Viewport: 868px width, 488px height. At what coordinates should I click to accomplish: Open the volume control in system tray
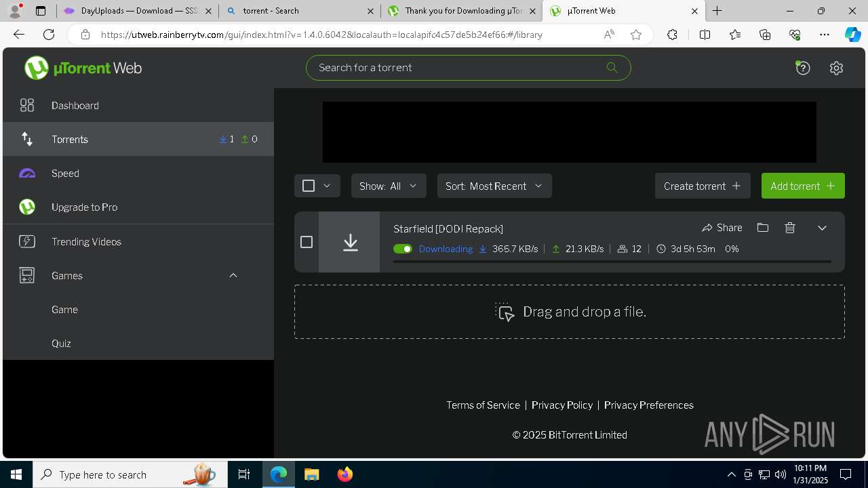780,474
